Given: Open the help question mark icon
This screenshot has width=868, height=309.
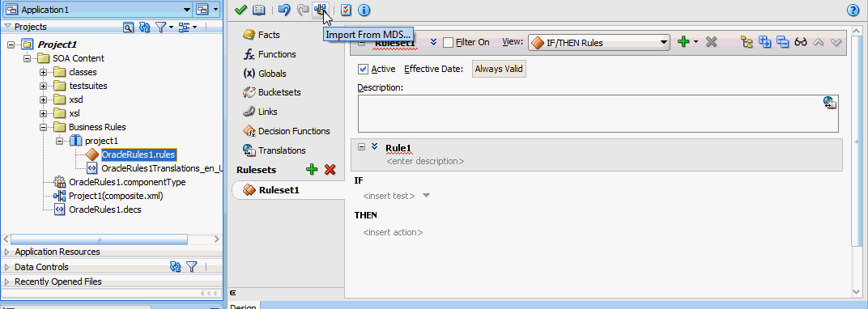Looking at the screenshot, I should pos(853,10).
